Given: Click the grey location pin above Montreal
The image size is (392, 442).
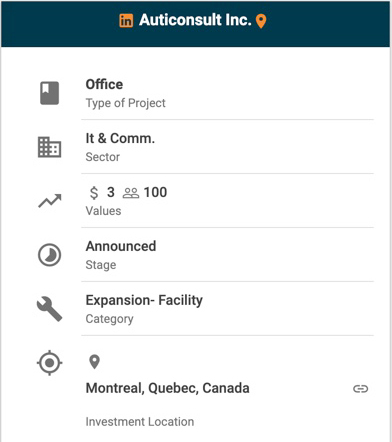Looking at the screenshot, I should click(x=94, y=362).
